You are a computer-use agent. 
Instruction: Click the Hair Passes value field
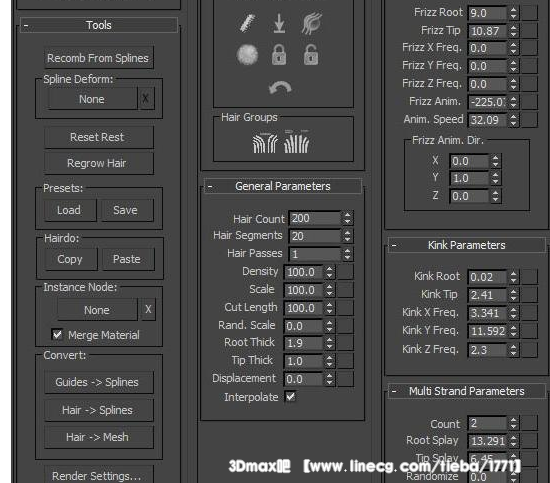coord(315,254)
